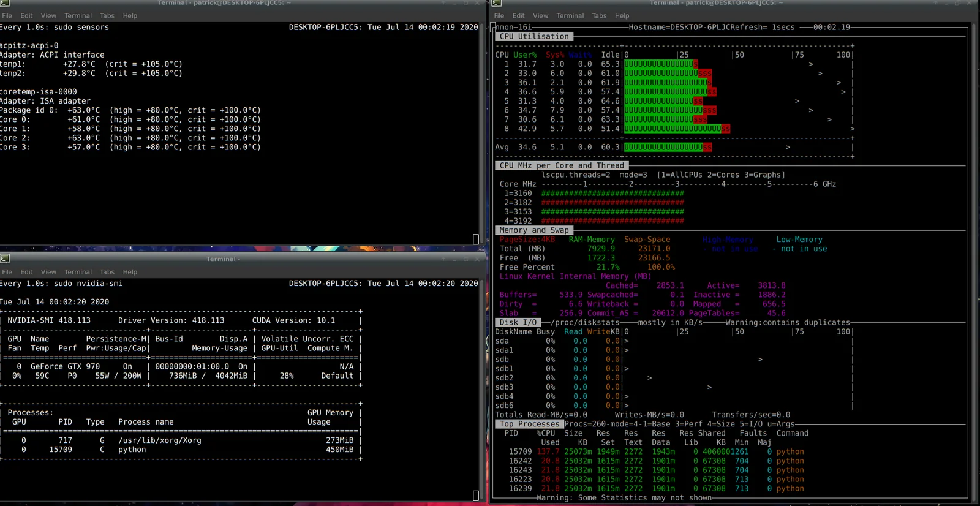Open View menu in the nmon terminal
980x506 pixels.
click(540, 16)
